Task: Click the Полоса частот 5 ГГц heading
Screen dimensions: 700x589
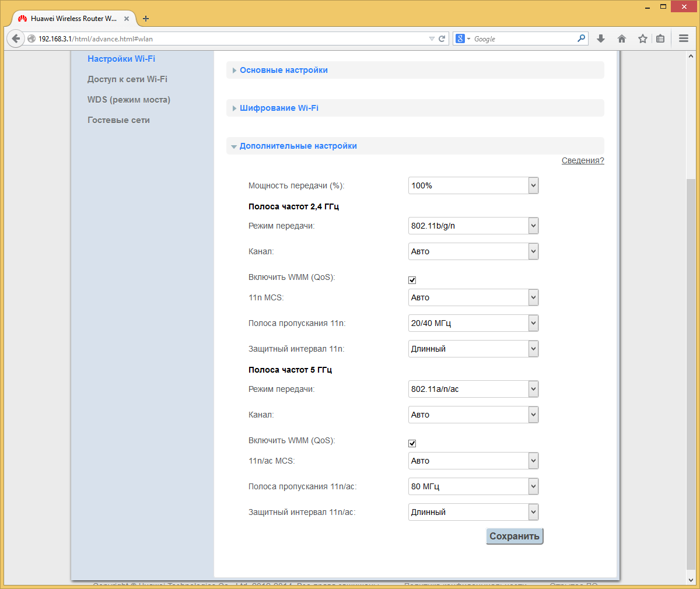Action: point(290,370)
